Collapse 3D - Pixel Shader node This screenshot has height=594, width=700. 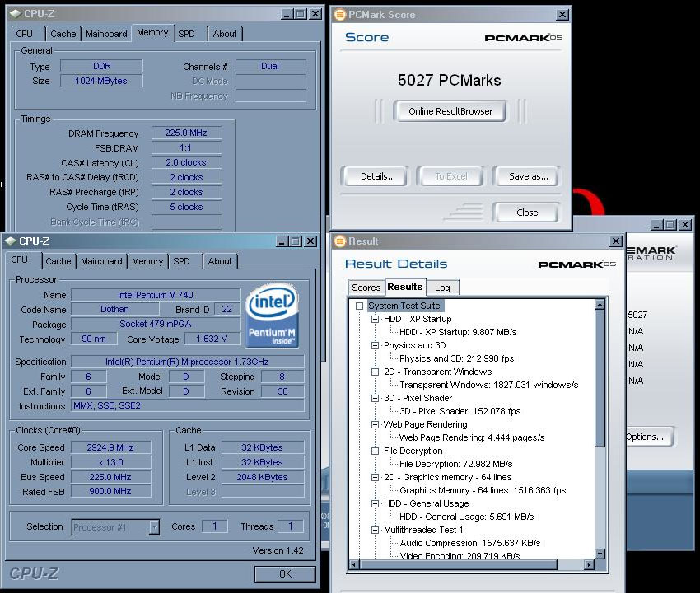pos(375,399)
